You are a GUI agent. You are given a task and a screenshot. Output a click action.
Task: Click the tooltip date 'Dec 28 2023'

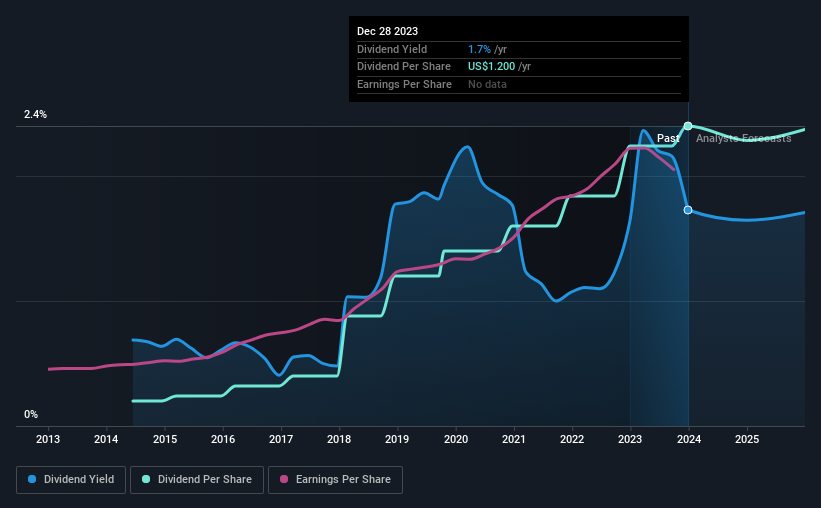click(387, 31)
